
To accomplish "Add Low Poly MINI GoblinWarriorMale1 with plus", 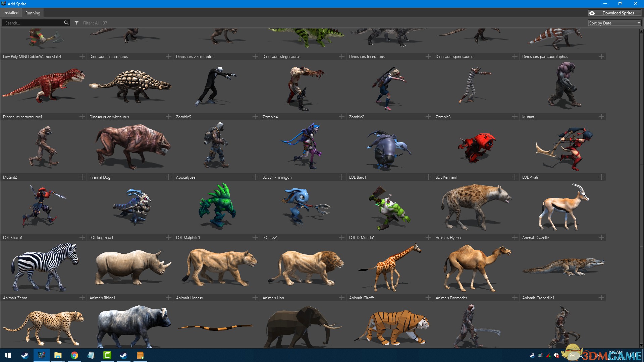I will [82, 56].
